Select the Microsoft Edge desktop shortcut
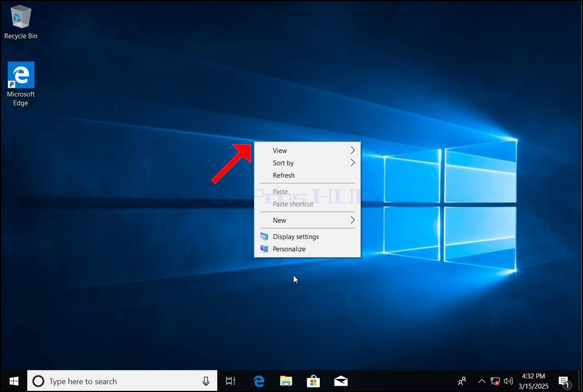Image resolution: width=583 pixels, height=392 pixels. click(21, 84)
